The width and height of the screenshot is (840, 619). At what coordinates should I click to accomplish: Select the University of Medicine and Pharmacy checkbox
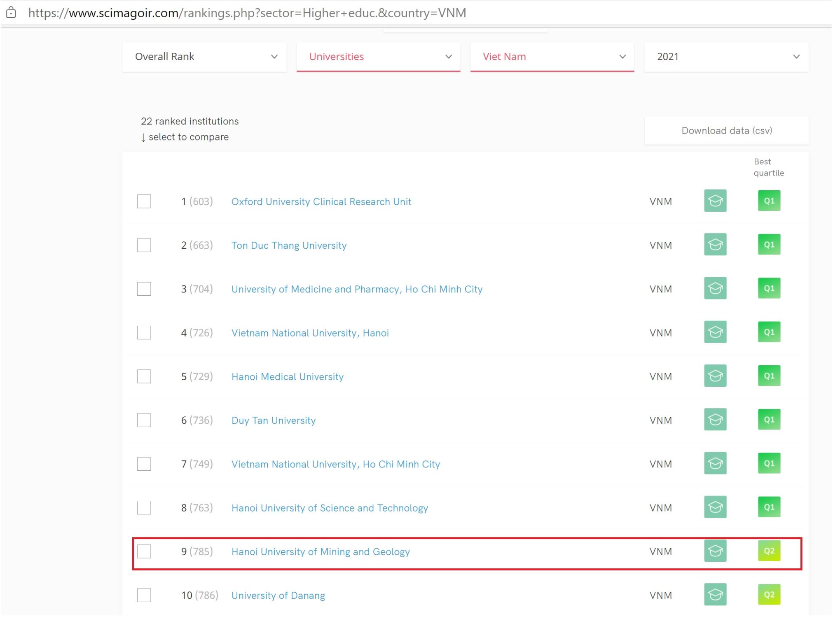[144, 289]
